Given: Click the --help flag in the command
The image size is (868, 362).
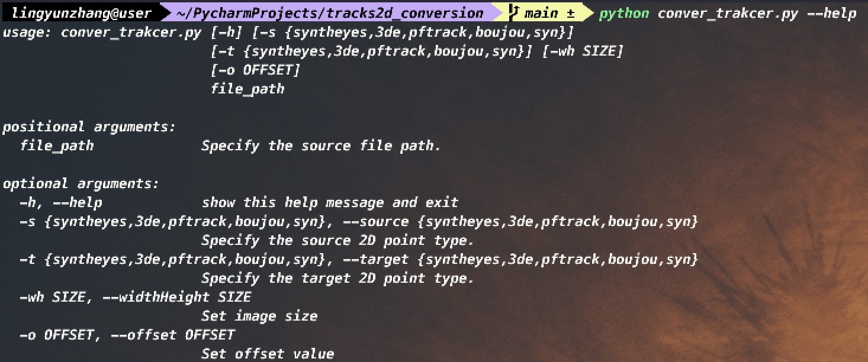Looking at the screenshot, I should click(x=831, y=13).
